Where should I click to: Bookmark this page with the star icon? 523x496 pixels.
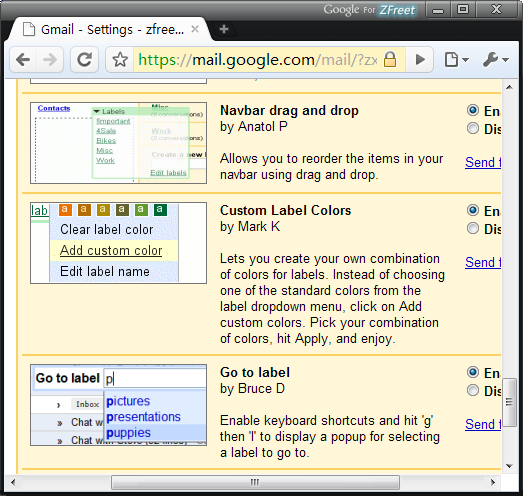(120, 60)
